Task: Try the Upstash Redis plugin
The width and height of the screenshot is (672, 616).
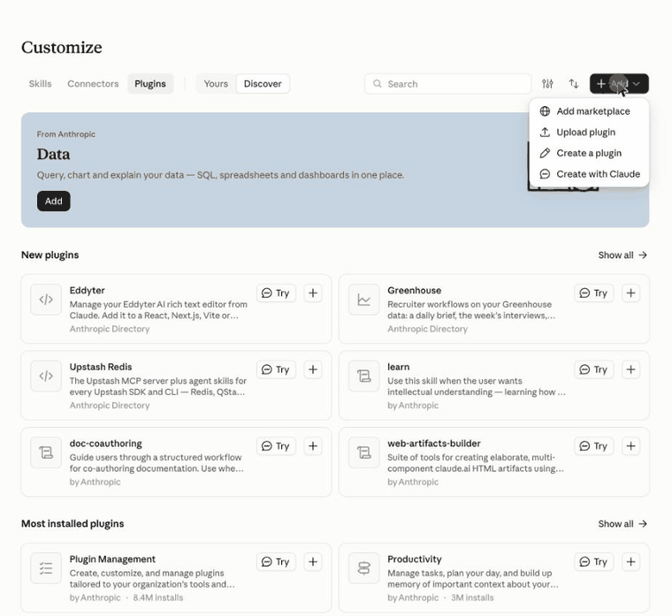Action: pos(276,369)
